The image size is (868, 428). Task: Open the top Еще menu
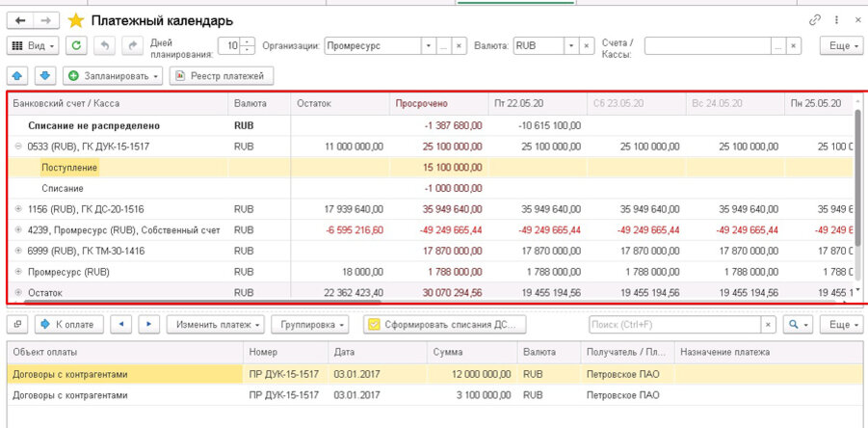(x=841, y=46)
